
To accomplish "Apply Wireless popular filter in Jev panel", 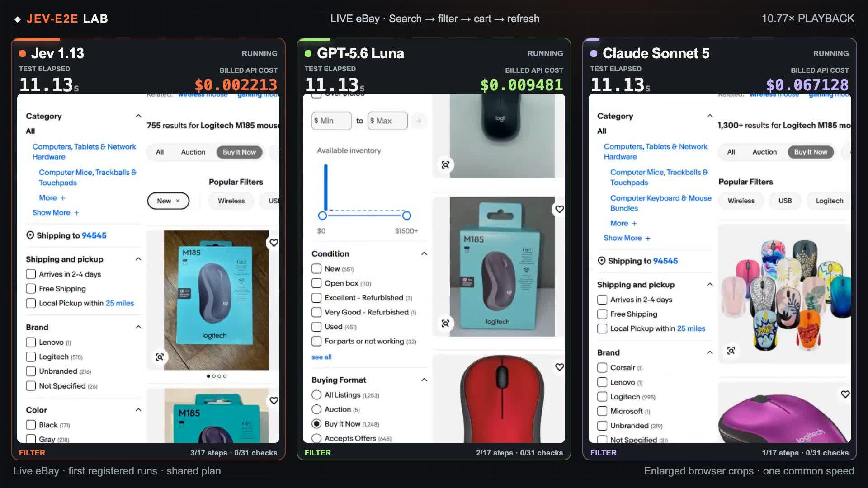I will 231,201.
